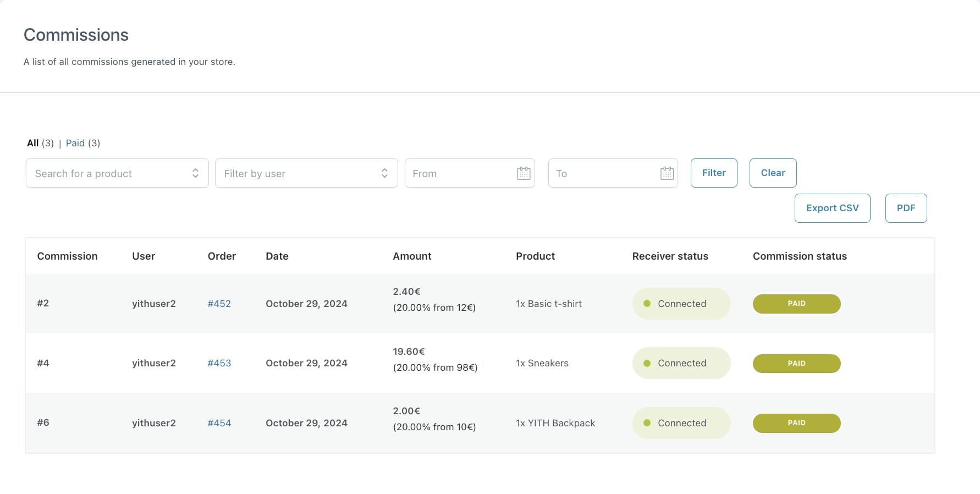The width and height of the screenshot is (980, 494).
Task: Click Connected status for Basic t-shirt row
Action: 681,304
